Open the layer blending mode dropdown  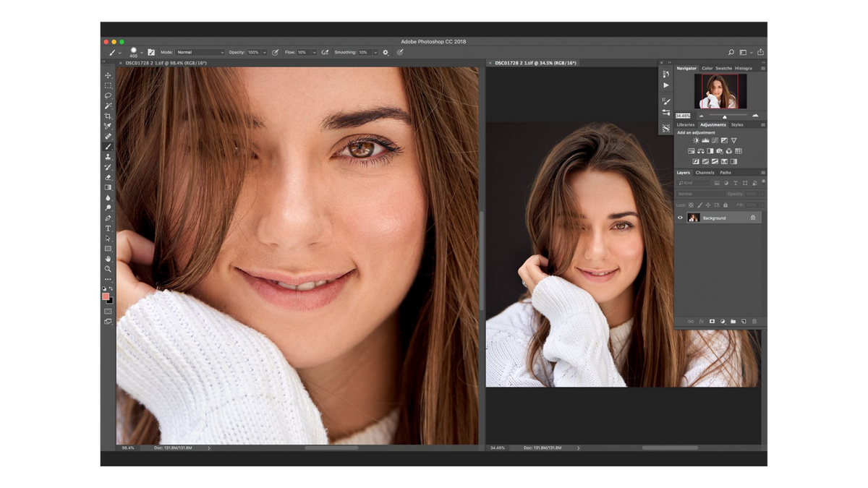tap(700, 193)
